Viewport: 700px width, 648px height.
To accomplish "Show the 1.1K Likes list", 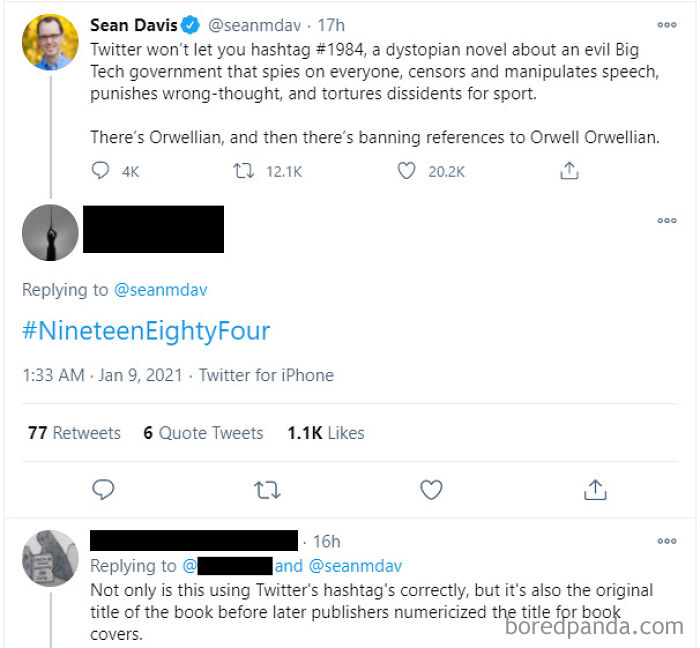I will pyautogui.click(x=326, y=433).
